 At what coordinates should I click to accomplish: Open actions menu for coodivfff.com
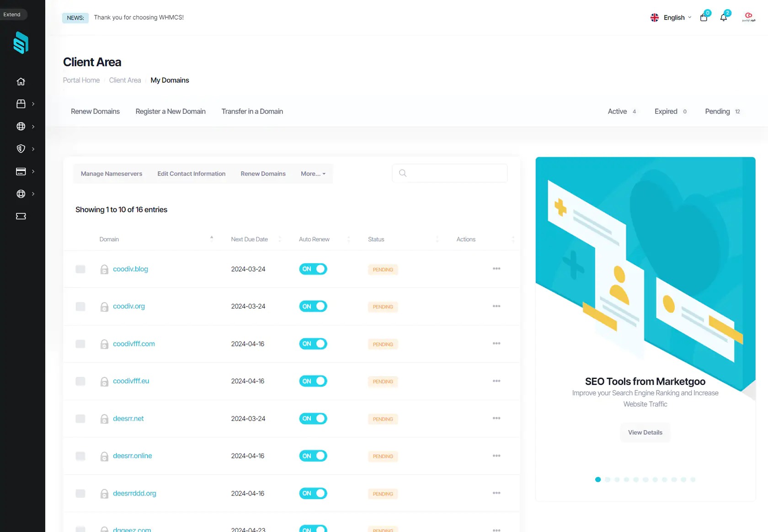496,344
